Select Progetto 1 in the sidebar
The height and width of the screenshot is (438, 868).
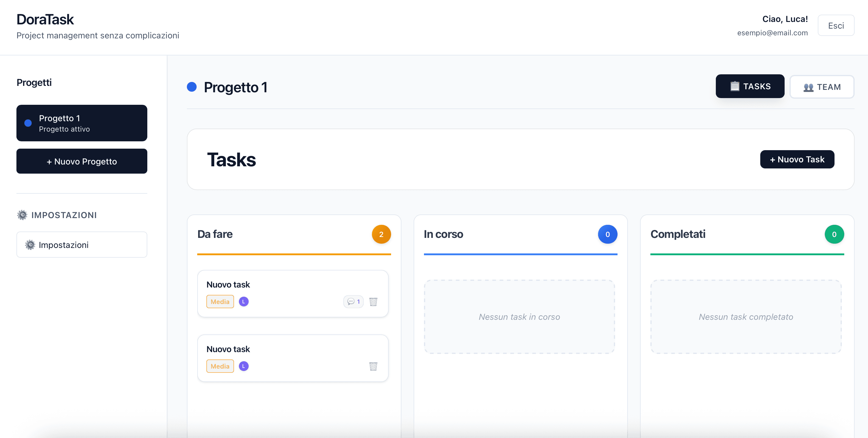tap(82, 123)
